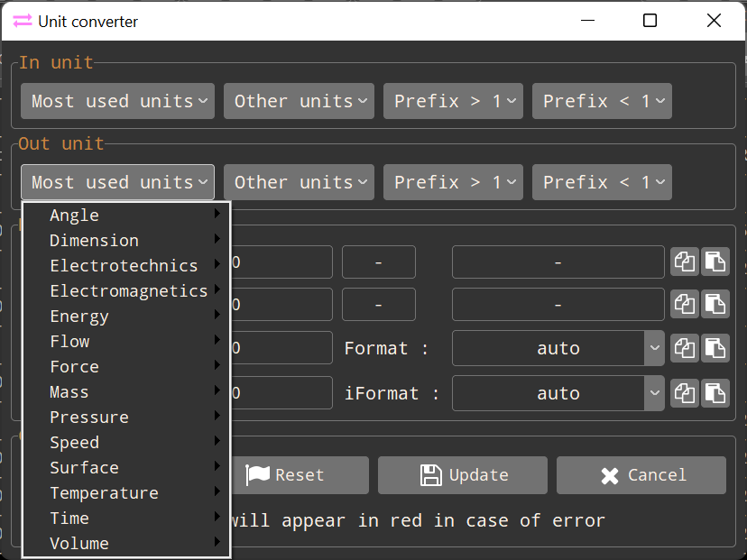The width and height of the screenshot is (747, 560).
Task: Click the paste icon in the topmost value row
Action: (x=715, y=262)
